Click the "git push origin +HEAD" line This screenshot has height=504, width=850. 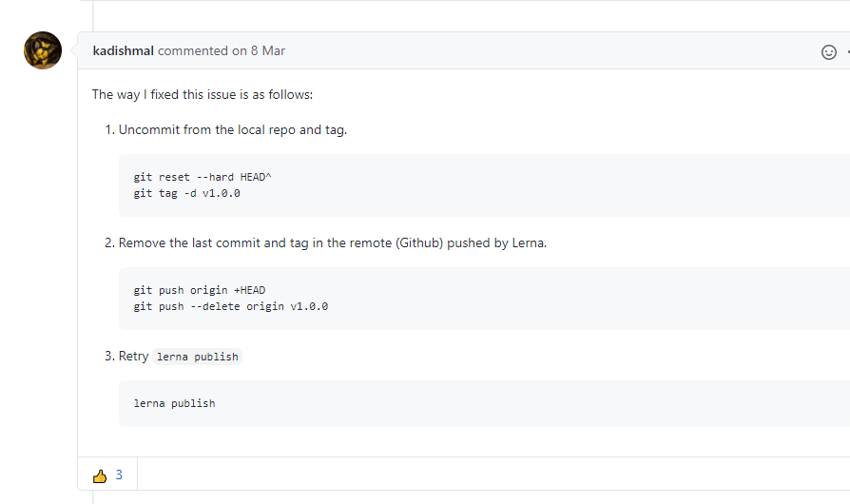click(x=200, y=290)
